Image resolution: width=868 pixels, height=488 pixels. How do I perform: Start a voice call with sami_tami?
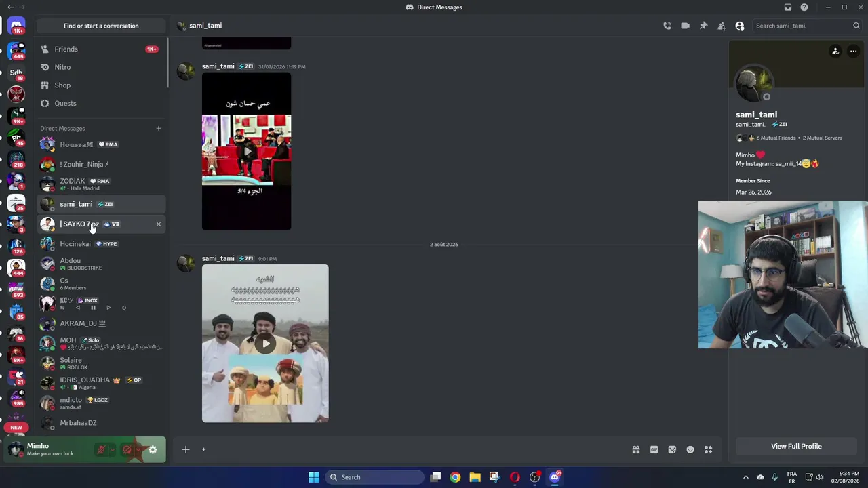pyautogui.click(x=667, y=26)
